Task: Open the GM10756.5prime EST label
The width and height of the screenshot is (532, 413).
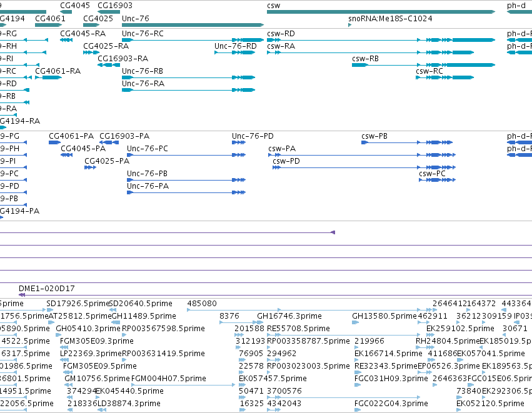Action: click(x=98, y=379)
